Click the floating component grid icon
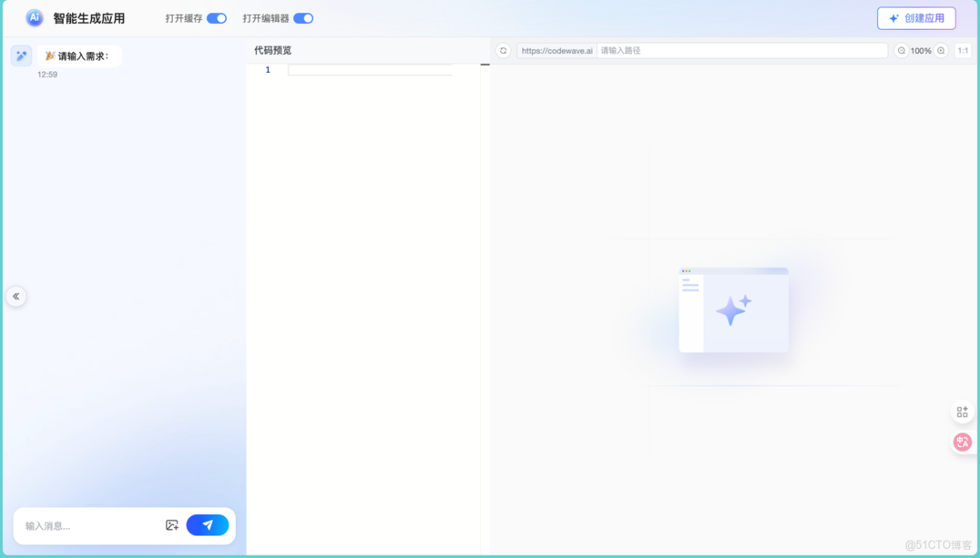This screenshot has width=980, height=558. (962, 411)
